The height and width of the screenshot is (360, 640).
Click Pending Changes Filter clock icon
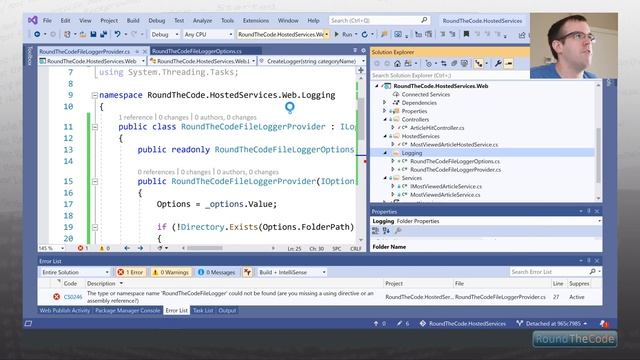(x=428, y=64)
